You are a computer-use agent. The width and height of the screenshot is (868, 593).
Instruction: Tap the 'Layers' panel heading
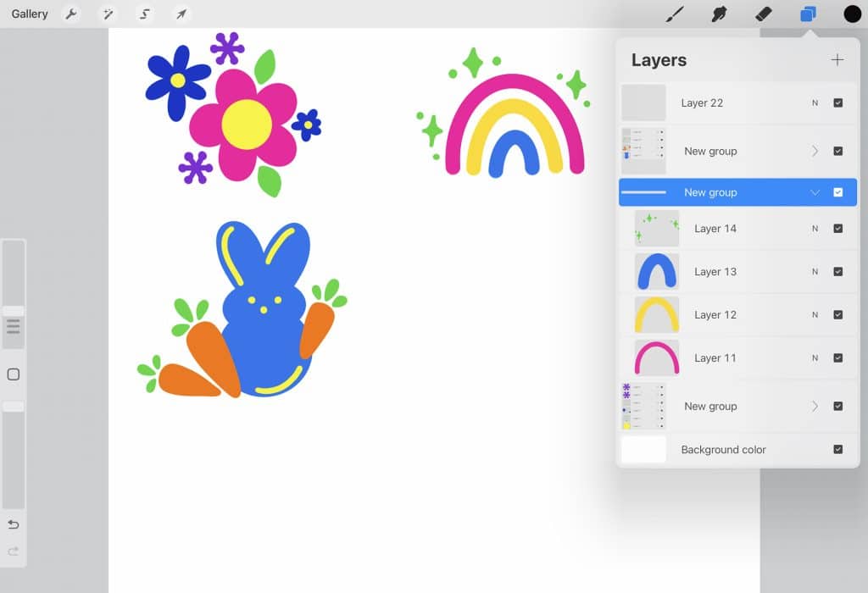tap(659, 60)
